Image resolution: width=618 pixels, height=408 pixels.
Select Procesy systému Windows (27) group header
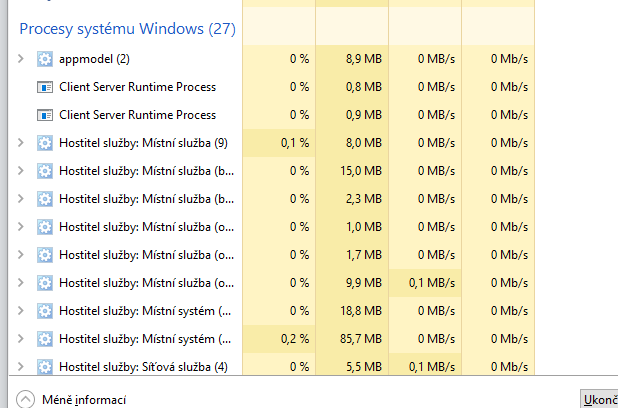(128, 29)
